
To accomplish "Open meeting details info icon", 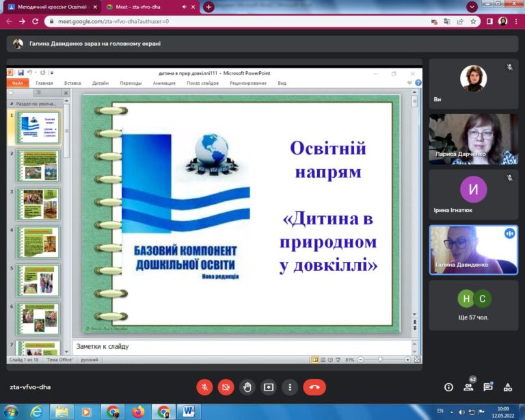I will 448,387.
